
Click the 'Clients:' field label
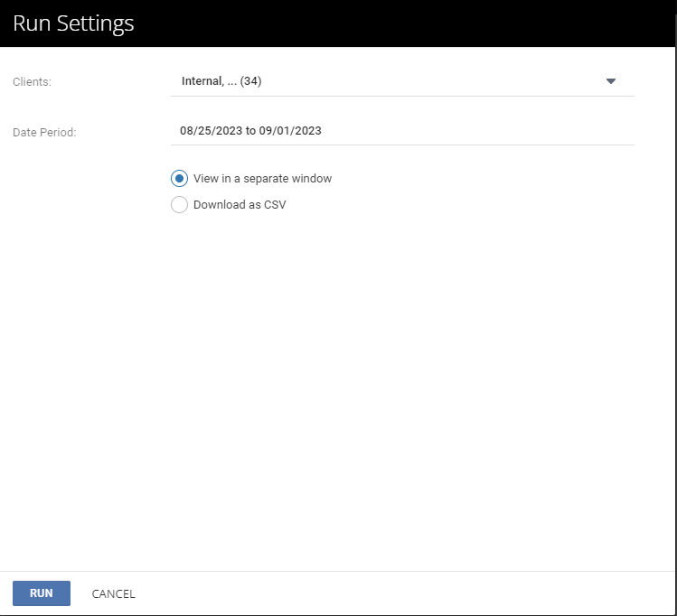32,82
